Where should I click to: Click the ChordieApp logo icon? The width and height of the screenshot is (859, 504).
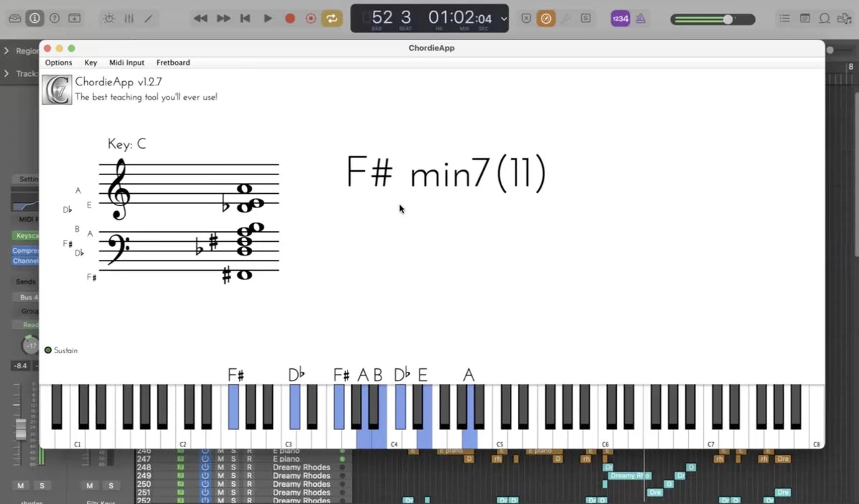click(x=57, y=89)
